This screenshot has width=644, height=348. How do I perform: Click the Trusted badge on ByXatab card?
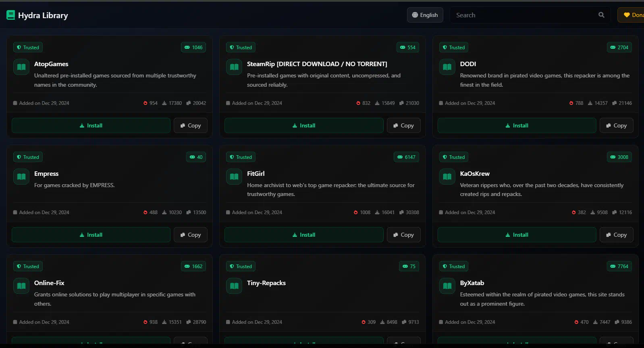454,266
